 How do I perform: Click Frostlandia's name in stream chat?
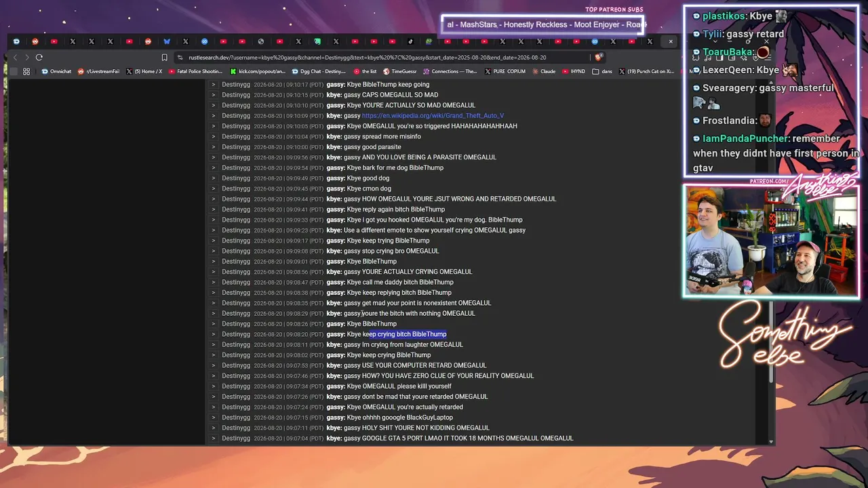728,121
